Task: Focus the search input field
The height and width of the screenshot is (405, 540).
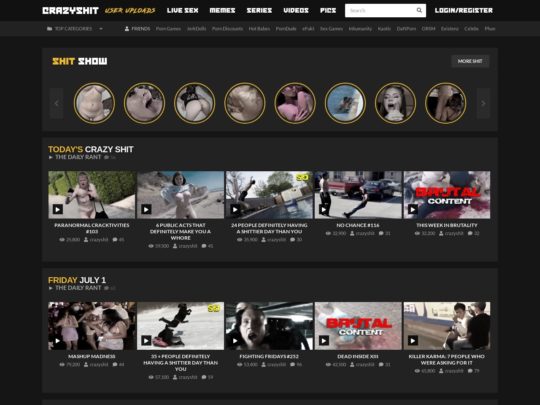Action: tap(381, 10)
